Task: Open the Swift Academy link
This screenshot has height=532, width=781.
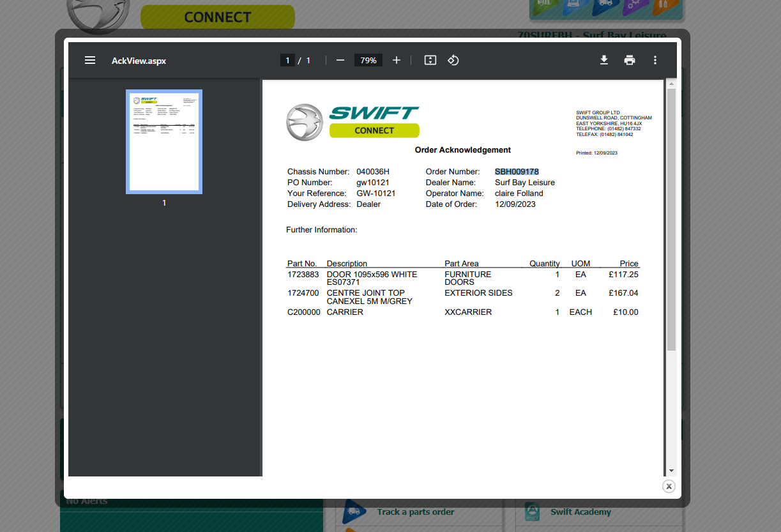Action: pos(580,512)
